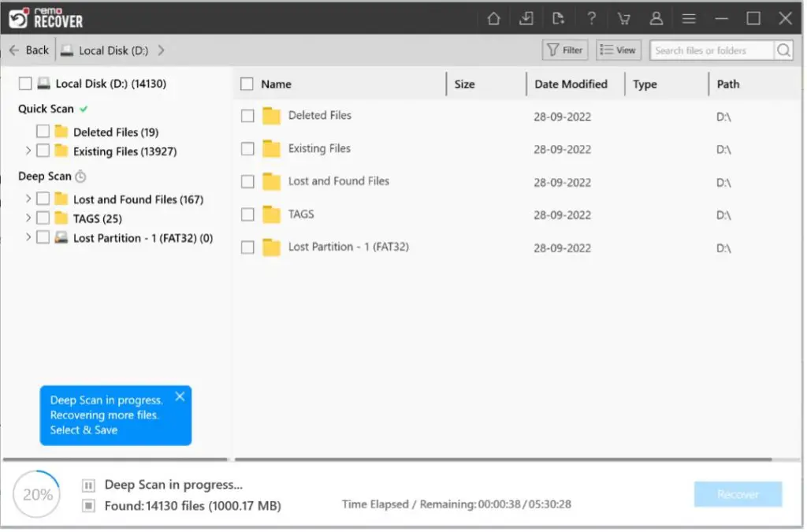Click the chevron after Local Disk (D:) breadcrumb
807x532 pixels.
click(162, 50)
